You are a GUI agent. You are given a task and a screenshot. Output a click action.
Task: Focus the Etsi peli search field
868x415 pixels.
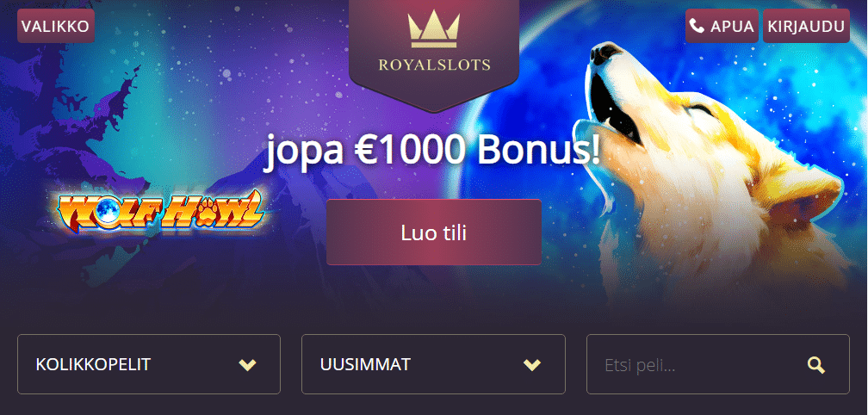[718, 364]
